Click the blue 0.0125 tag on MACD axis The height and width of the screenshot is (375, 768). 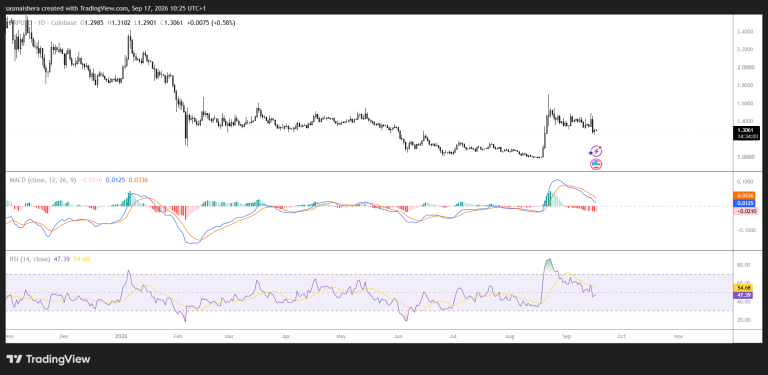[745, 203]
